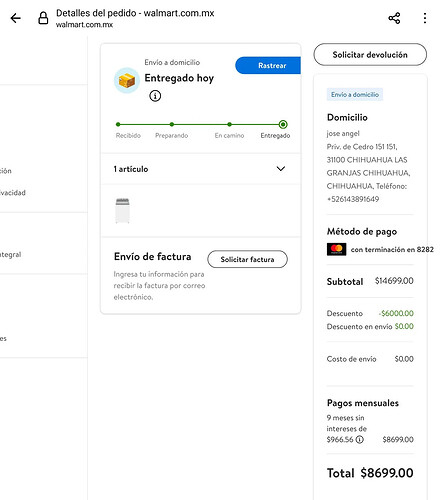Click info icon beside $966.56 monthly payment

tap(359, 439)
